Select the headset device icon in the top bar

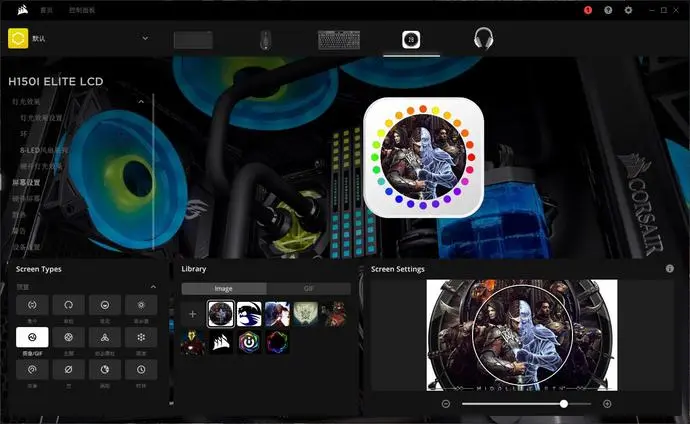tap(483, 39)
